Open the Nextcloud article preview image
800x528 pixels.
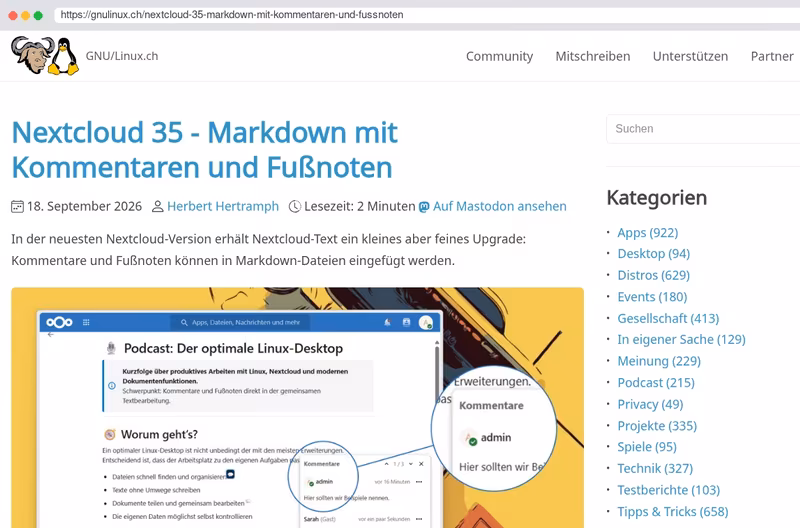coord(297,408)
